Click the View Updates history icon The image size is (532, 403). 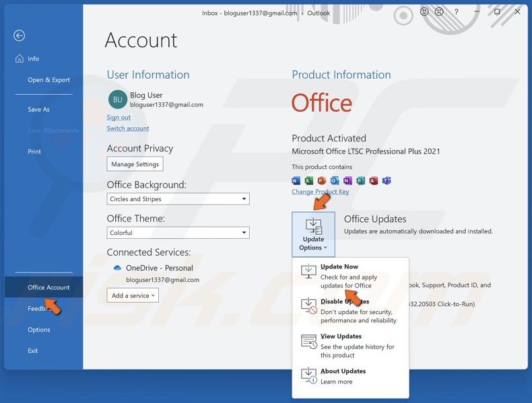click(x=308, y=342)
